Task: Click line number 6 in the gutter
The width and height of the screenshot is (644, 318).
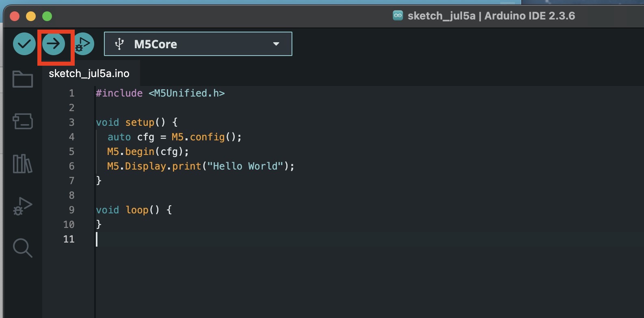Action: pyautogui.click(x=71, y=166)
